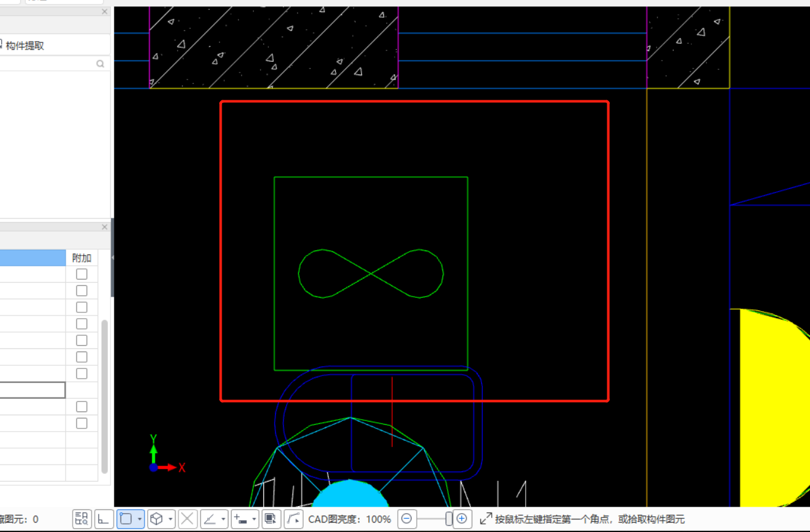Tick the sixth 附加 checkbox
Image resolution: width=810 pixels, height=532 pixels.
[x=81, y=357]
